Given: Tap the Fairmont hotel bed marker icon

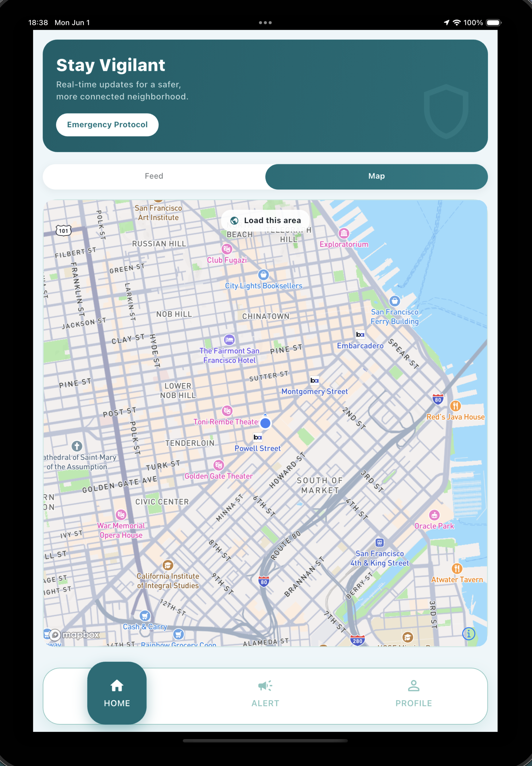Looking at the screenshot, I should click(229, 340).
